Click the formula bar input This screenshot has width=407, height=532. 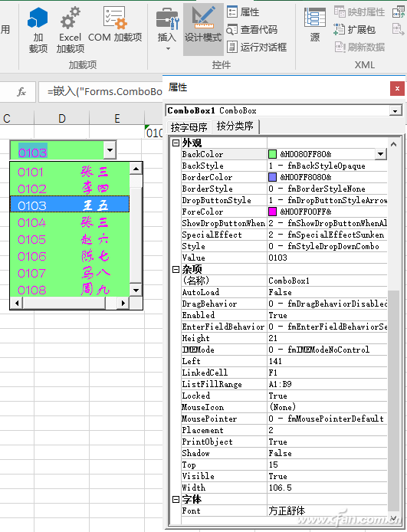click(x=100, y=92)
